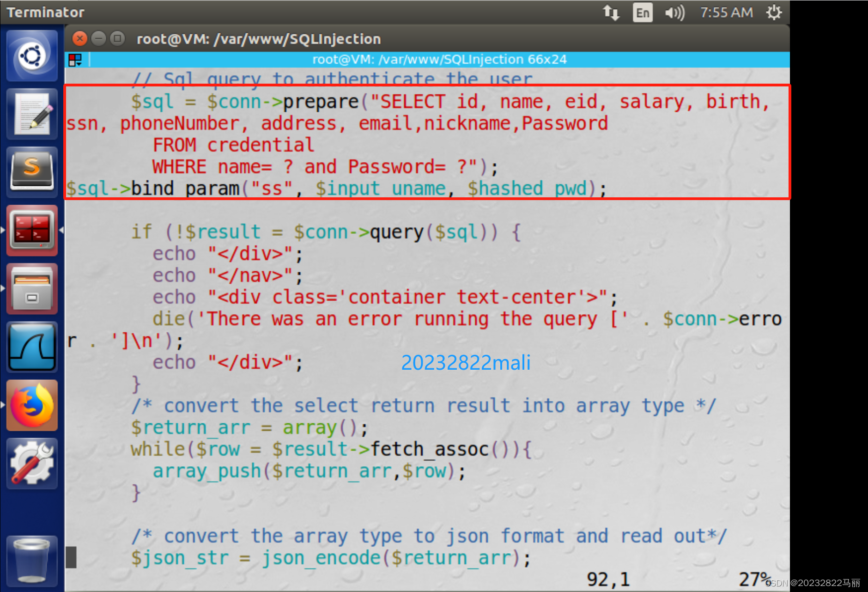
Task: Open the network connections indicator
Action: coord(611,12)
